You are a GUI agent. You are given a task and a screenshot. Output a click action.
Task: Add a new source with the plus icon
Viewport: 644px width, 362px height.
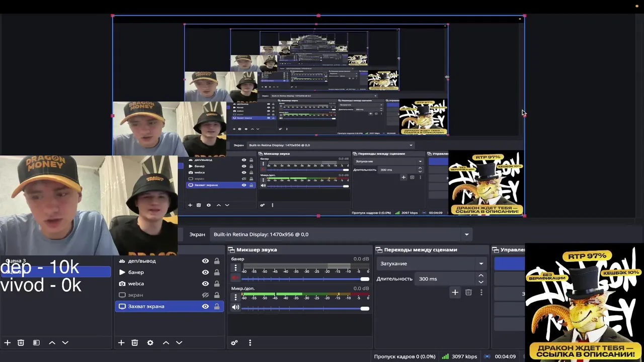[x=121, y=342]
